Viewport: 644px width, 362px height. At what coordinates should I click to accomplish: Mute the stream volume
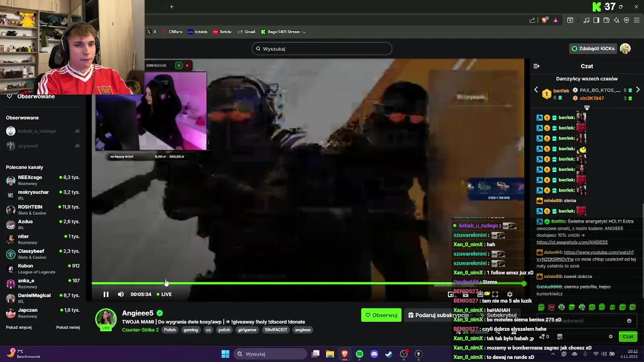pyautogui.click(x=121, y=294)
